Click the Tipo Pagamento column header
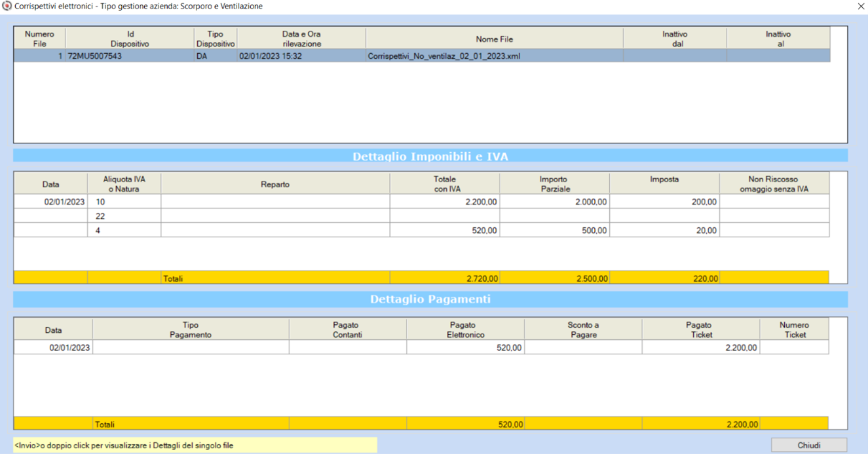This screenshot has width=868, height=454. click(x=191, y=330)
